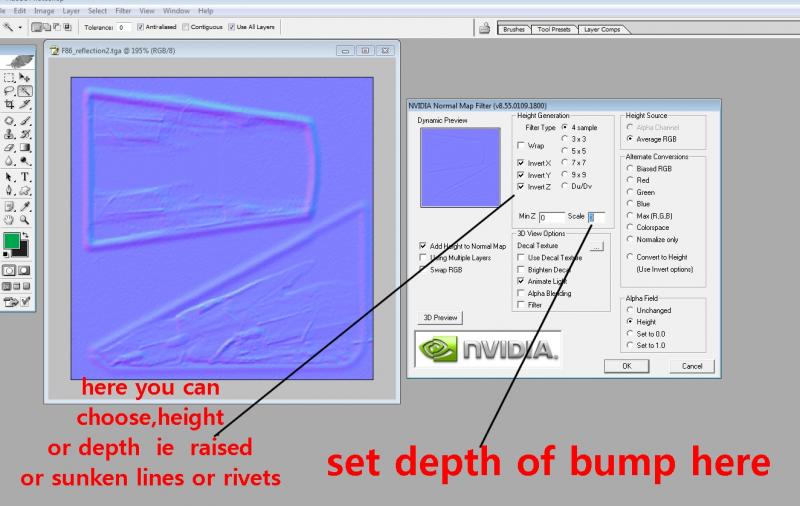Select the Type tool
800x506 pixels.
click(x=25, y=177)
